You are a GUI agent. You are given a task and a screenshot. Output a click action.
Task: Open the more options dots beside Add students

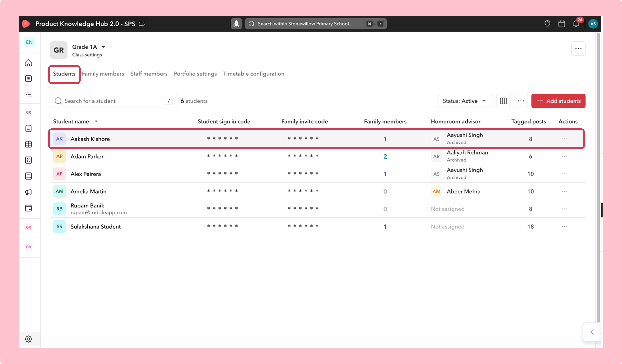pos(521,101)
